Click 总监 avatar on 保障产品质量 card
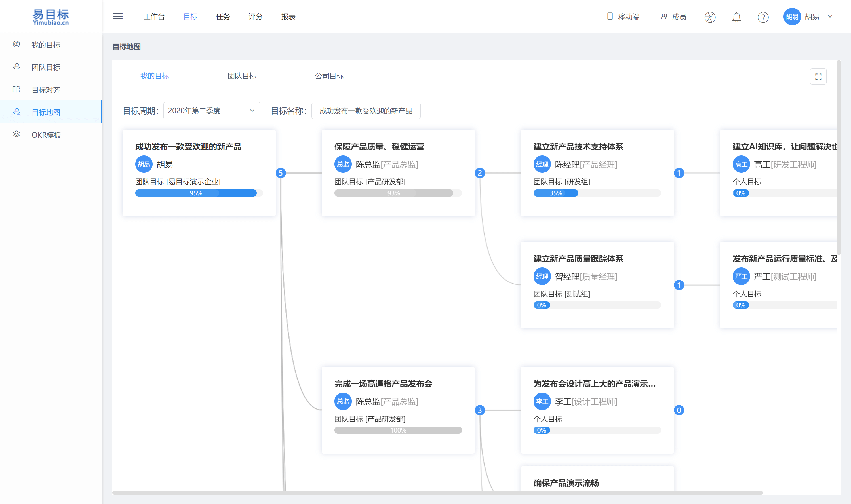Screen dimensions: 851x504 point(343,165)
